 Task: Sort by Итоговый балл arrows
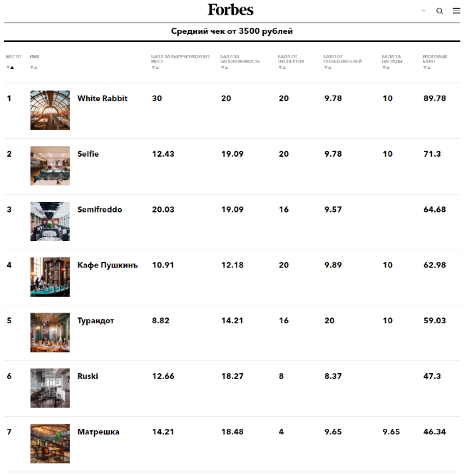tap(426, 67)
